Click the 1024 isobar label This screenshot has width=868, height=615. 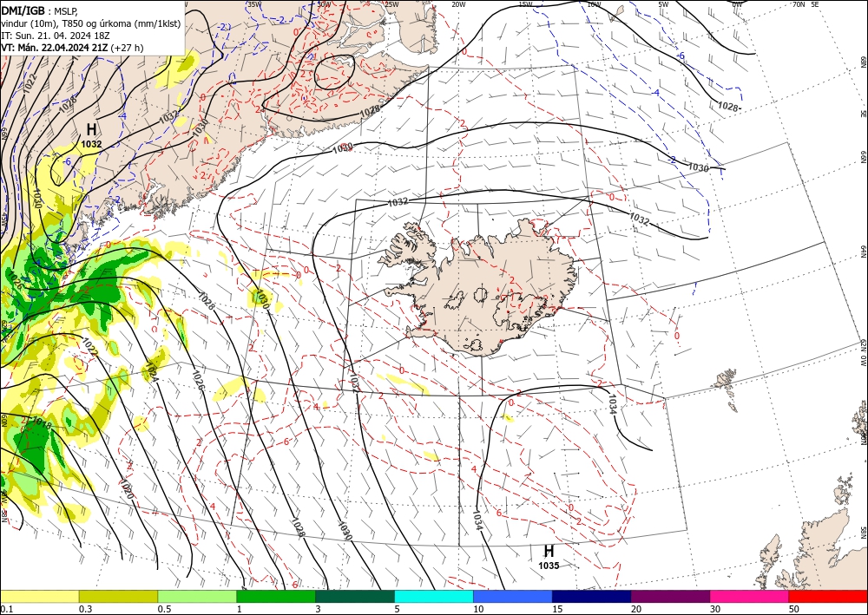coord(150,372)
